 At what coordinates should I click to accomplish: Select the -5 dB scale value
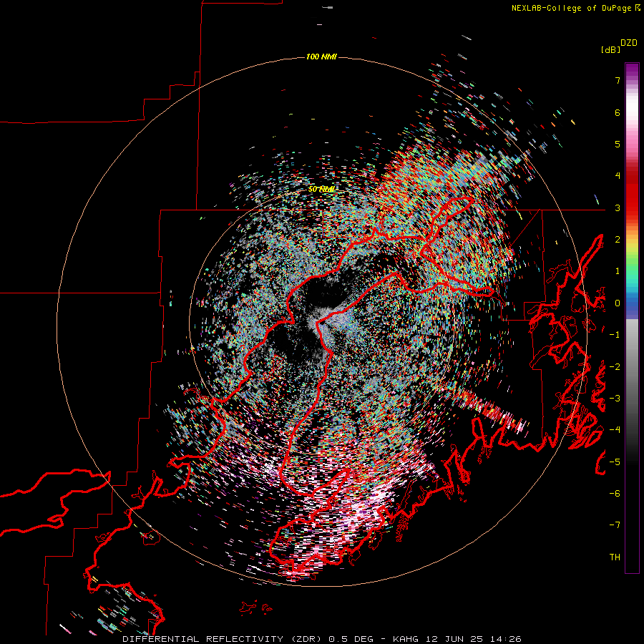tap(615, 462)
